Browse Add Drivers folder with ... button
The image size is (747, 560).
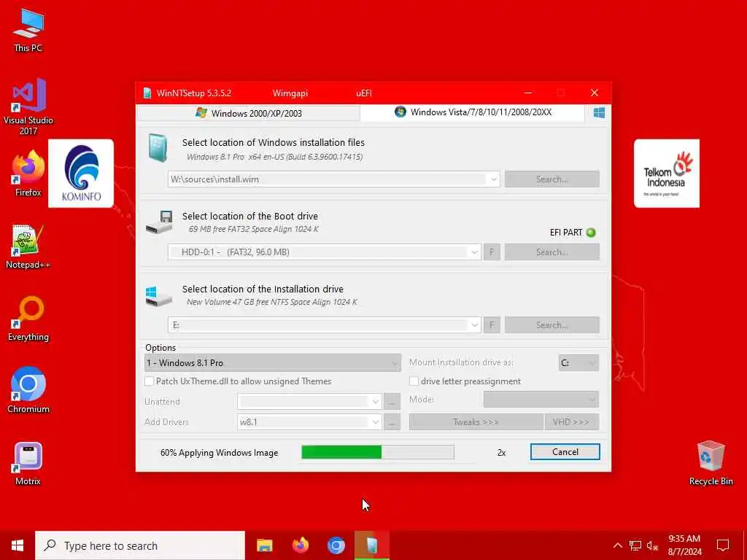click(x=392, y=422)
